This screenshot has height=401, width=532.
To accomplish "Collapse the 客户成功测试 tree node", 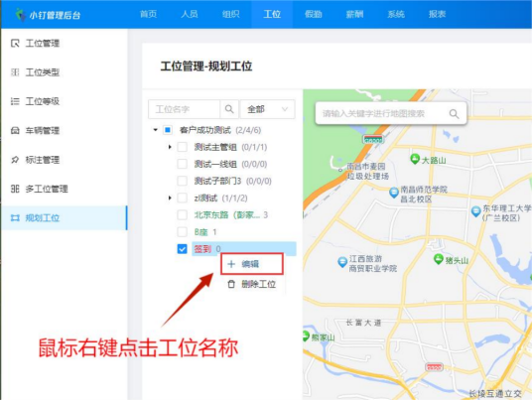I will [x=156, y=130].
